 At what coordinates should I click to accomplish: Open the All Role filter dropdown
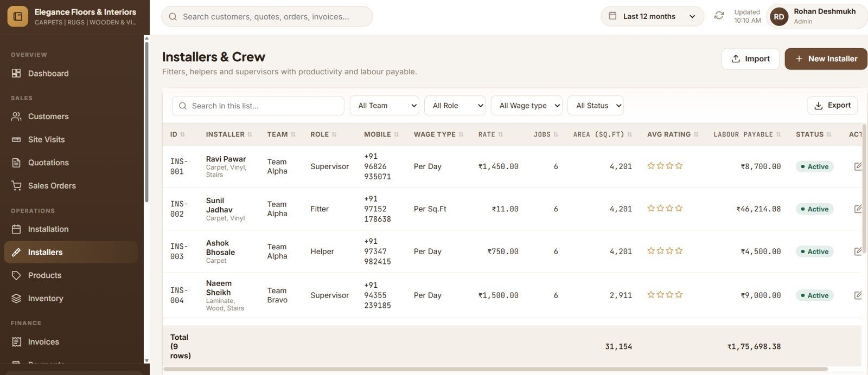click(x=455, y=106)
